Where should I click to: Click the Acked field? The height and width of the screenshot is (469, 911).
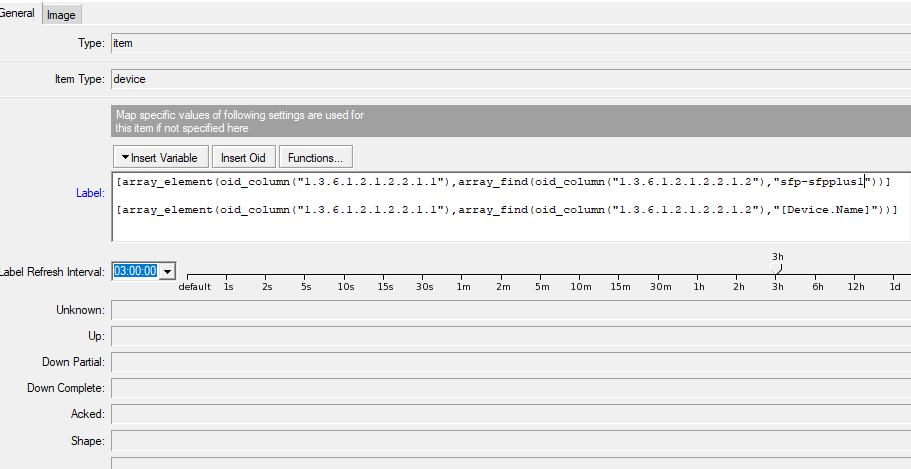pos(511,414)
